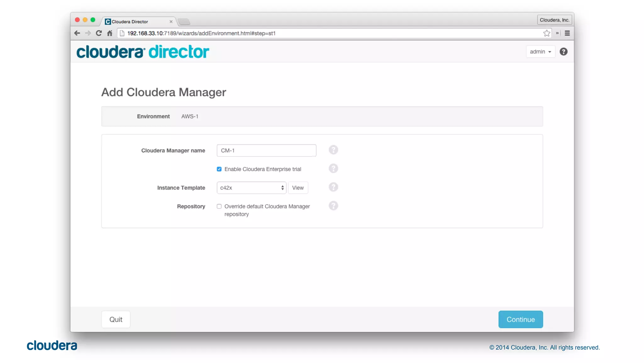Close the Cloudera Director tab
The image size is (644, 363).
click(171, 21)
